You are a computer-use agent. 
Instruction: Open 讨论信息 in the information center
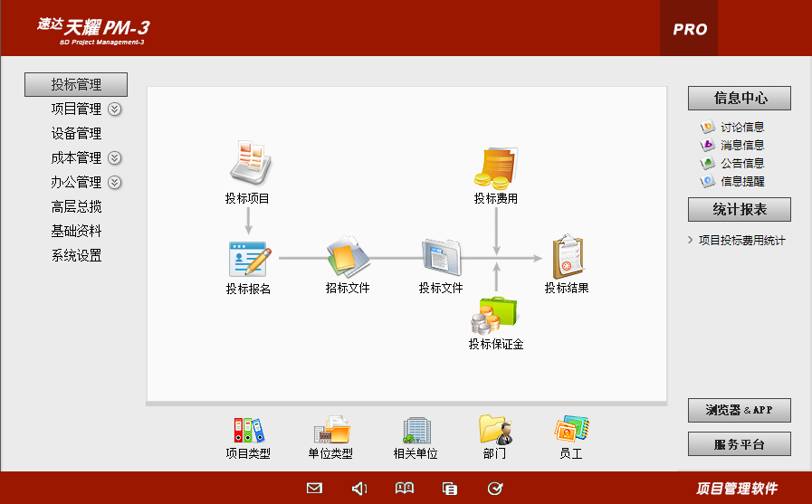click(x=741, y=128)
